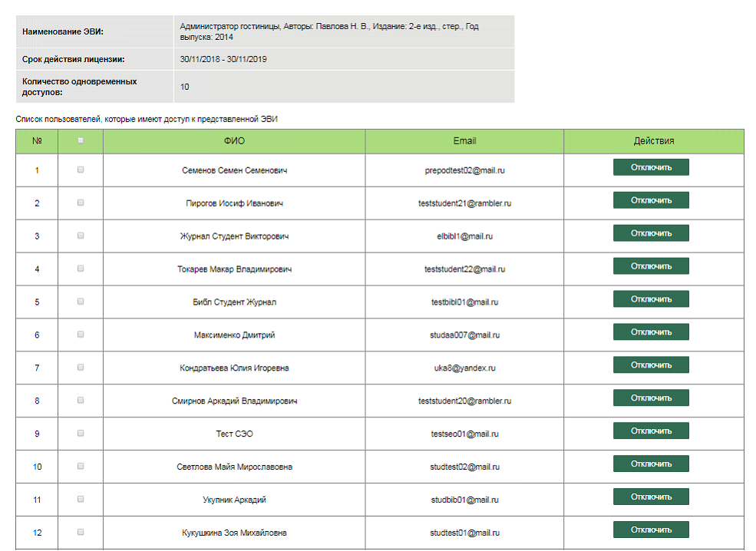This screenshot has width=756, height=551.
Task: Click Отключить for prepodtest02@mail.ru
Action: [x=651, y=167]
